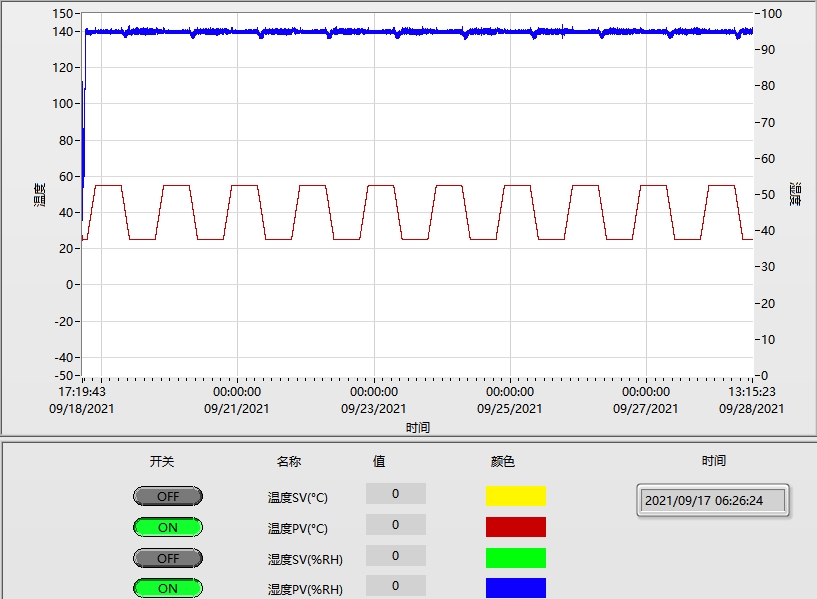This screenshot has height=599, width=817.
Task: Disable the 湿度PV(%RH) ON switch
Action: (x=167, y=588)
